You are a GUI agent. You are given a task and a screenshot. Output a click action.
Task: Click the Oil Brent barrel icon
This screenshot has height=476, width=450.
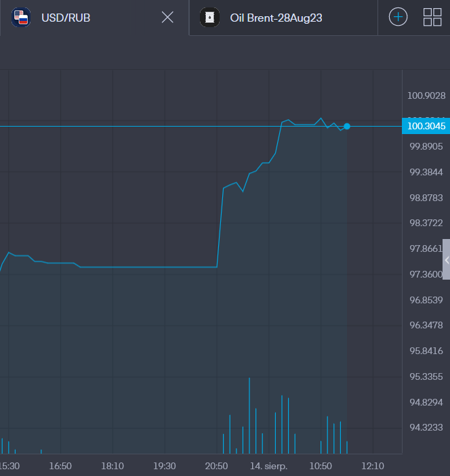pos(210,18)
